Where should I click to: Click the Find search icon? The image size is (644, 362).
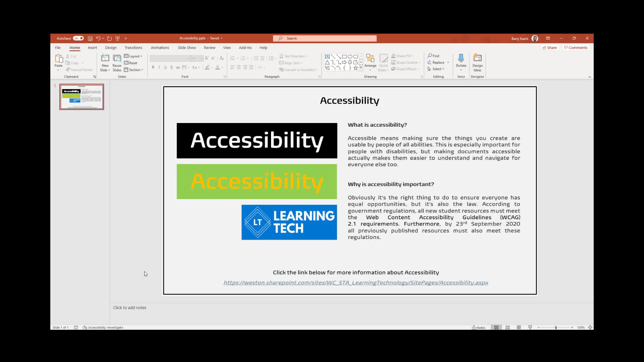[433, 56]
